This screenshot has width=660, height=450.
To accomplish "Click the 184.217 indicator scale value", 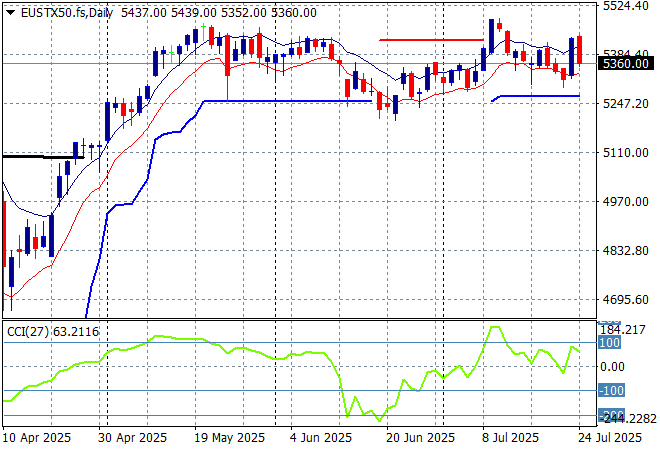I will 623,330.
